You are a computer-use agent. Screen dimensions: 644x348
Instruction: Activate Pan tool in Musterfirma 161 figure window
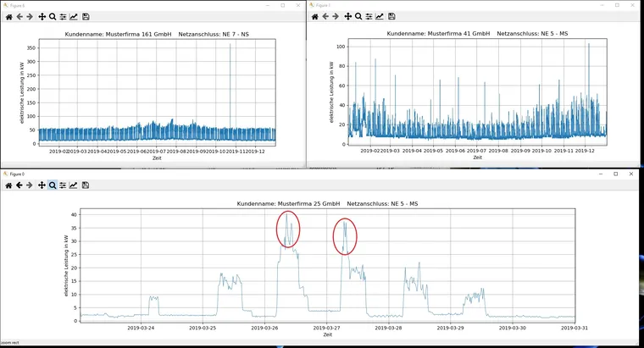point(42,16)
